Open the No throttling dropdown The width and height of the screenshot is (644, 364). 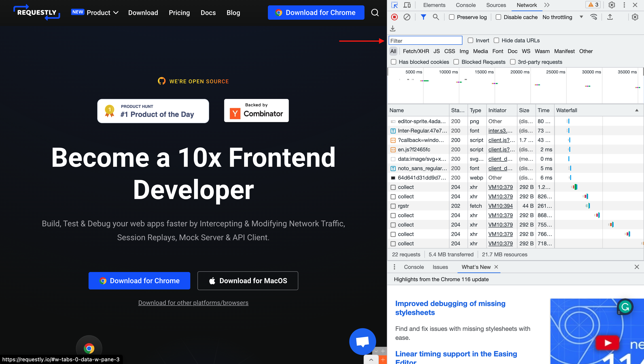(x=563, y=17)
